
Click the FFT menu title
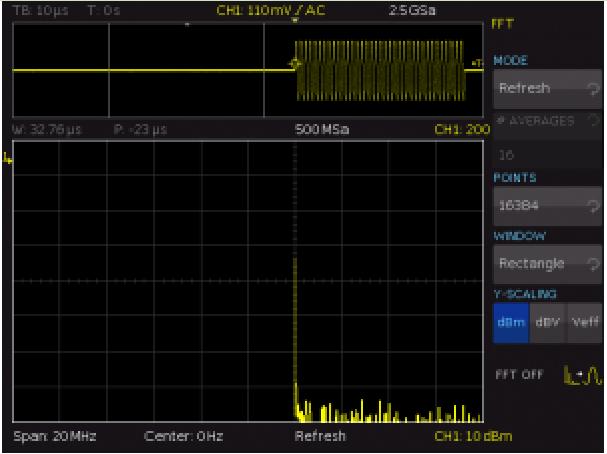(x=502, y=23)
